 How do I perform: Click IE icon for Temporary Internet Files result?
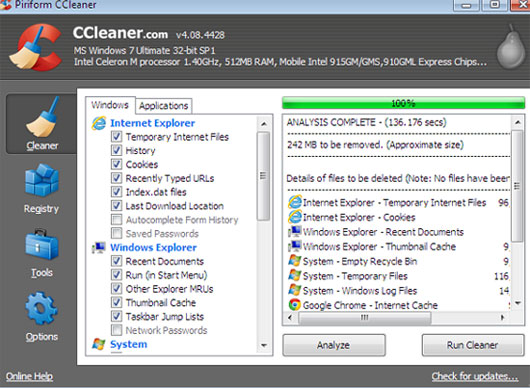click(295, 202)
